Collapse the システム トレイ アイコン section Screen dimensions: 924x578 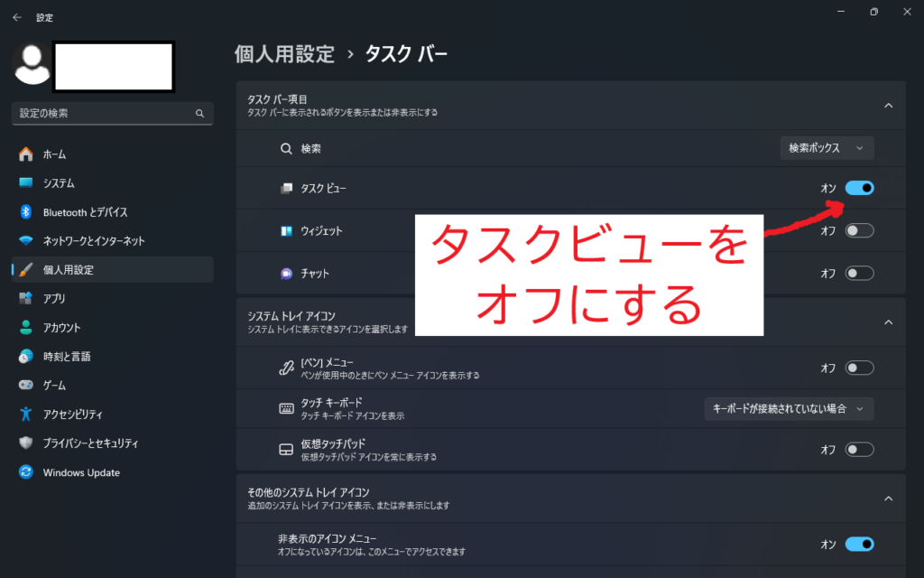point(888,322)
